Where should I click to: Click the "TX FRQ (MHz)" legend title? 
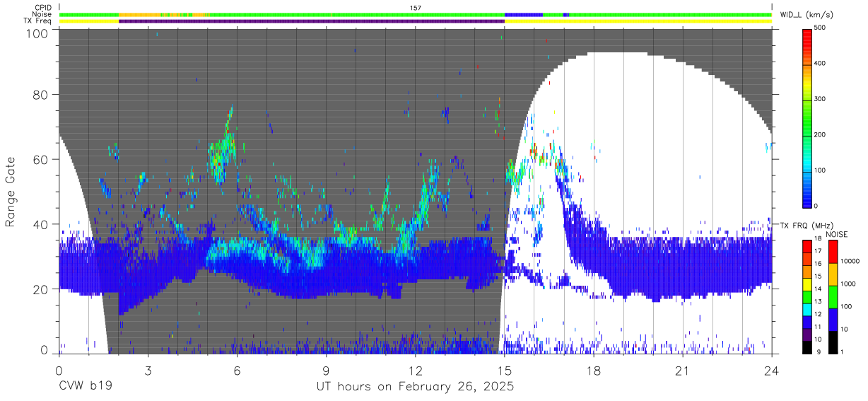point(807,225)
